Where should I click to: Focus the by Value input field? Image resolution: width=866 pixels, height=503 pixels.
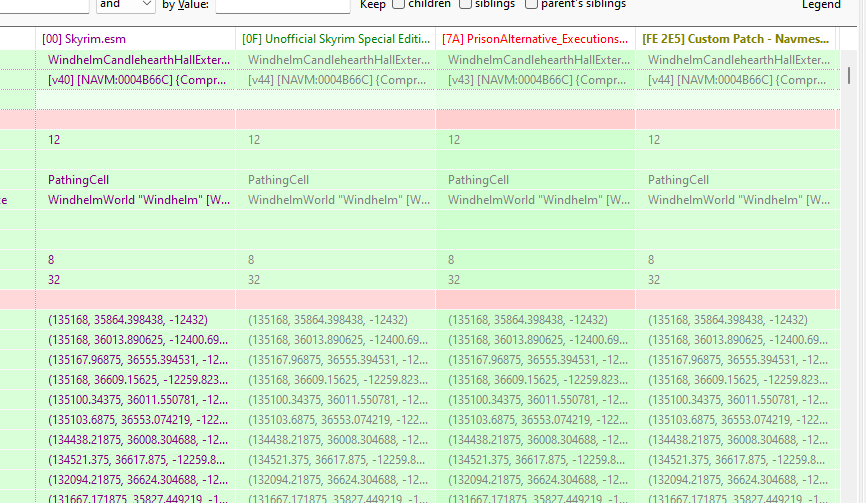[283, 5]
